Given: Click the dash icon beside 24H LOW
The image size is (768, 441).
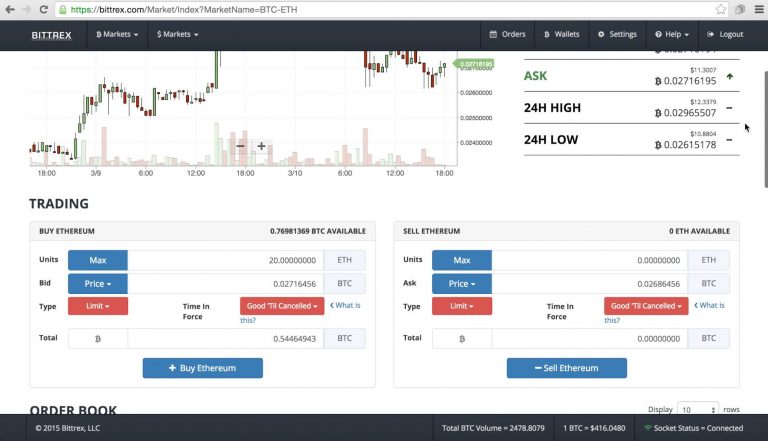Looking at the screenshot, I should point(729,140).
